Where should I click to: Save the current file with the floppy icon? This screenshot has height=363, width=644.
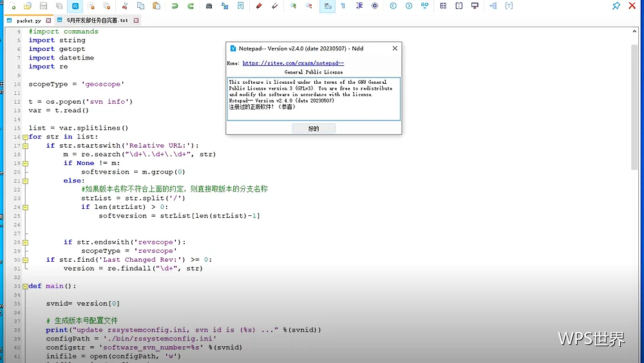click(x=43, y=6)
